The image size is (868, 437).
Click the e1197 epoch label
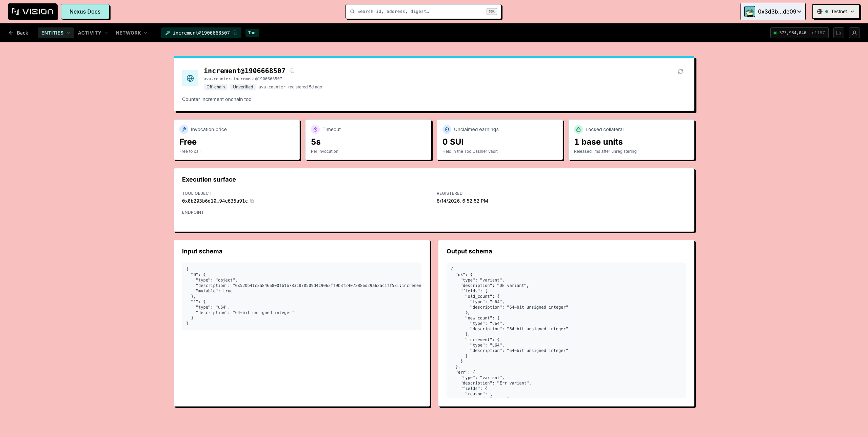point(818,33)
